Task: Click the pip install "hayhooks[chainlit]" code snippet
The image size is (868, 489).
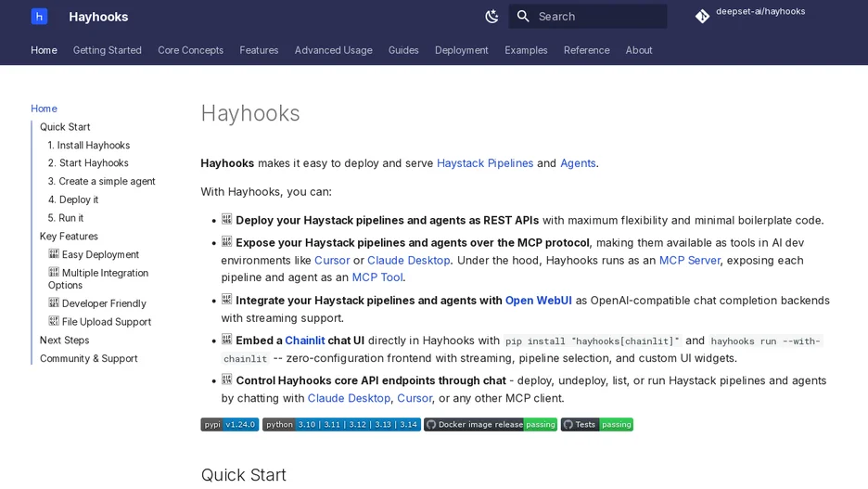Action: pos(593,341)
